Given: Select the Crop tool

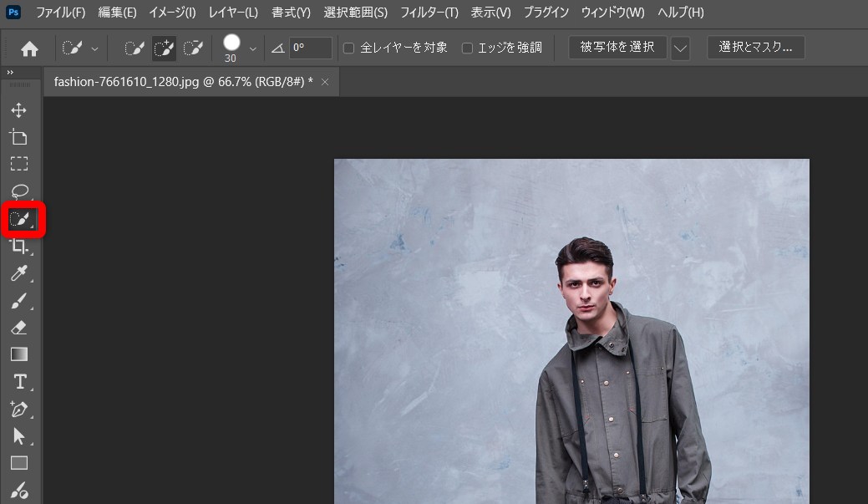Looking at the screenshot, I should coord(19,247).
